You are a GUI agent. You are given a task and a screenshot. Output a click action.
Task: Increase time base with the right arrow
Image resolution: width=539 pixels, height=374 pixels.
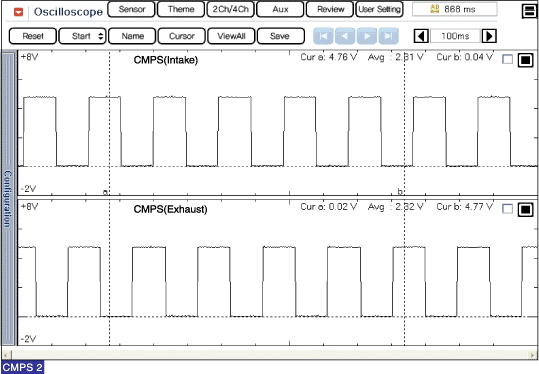pos(489,36)
